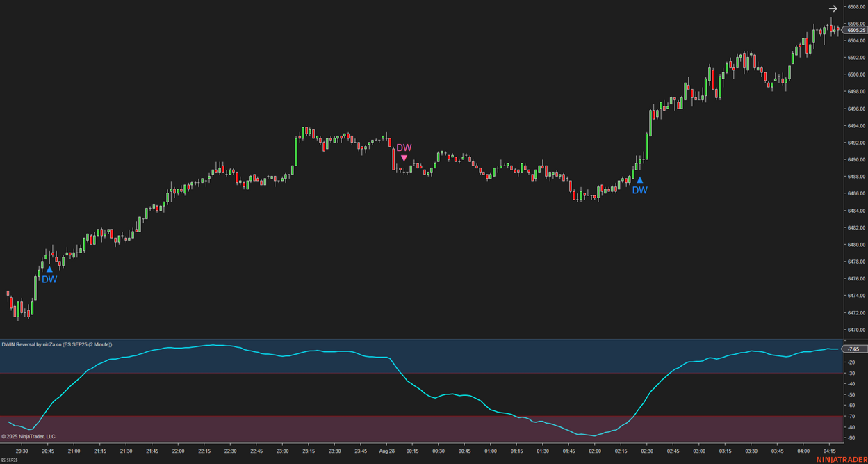This screenshot has height=464, width=868.
Task: Select the 6505.25 current price marker
Action: (855, 31)
